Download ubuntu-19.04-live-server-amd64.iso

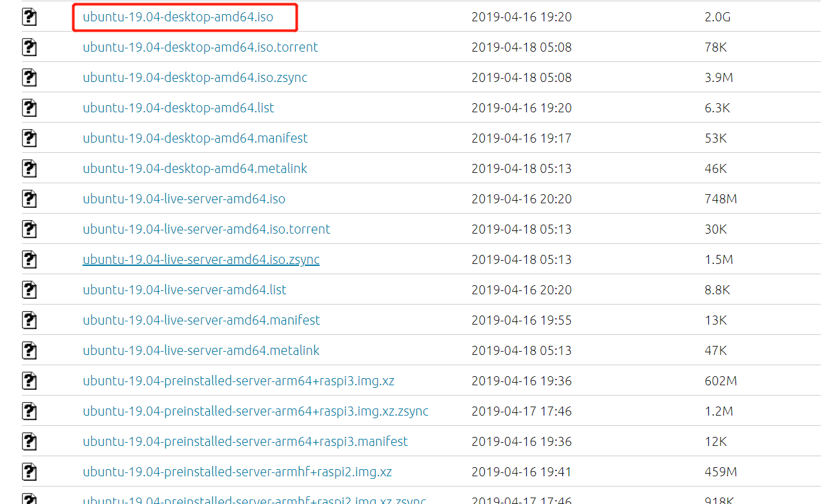tap(184, 199)
